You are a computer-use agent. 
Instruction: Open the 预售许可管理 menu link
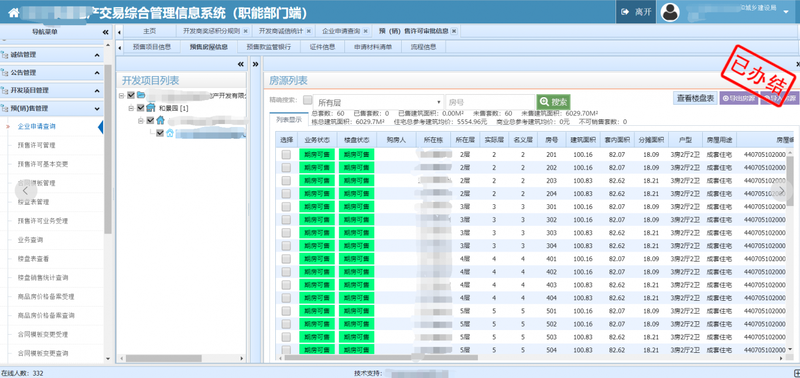(36, 145)
